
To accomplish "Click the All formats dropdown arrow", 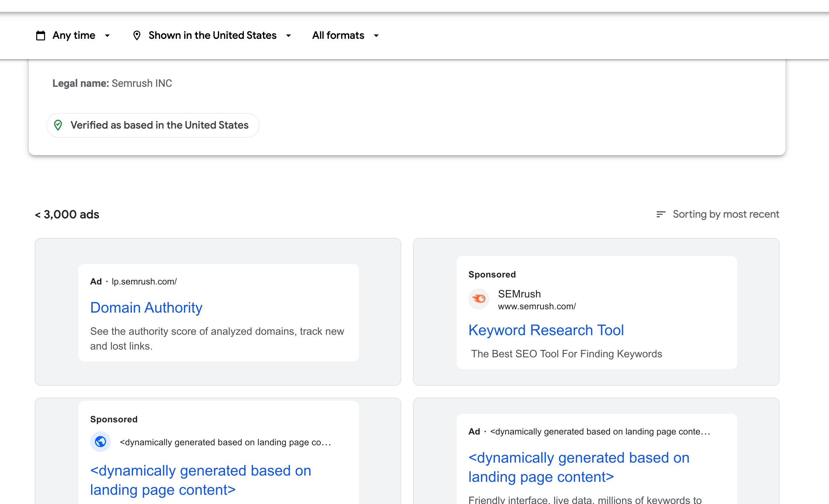I will 376,36.
